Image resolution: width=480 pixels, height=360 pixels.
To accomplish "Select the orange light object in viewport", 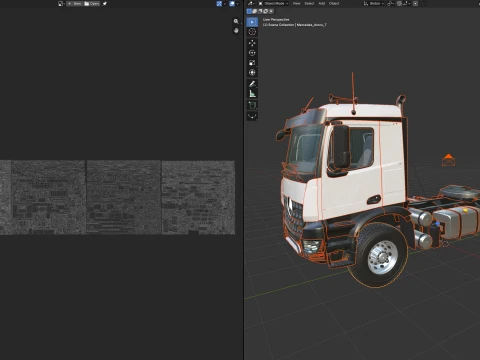I will pyautogui.click(x=448, y=160).
